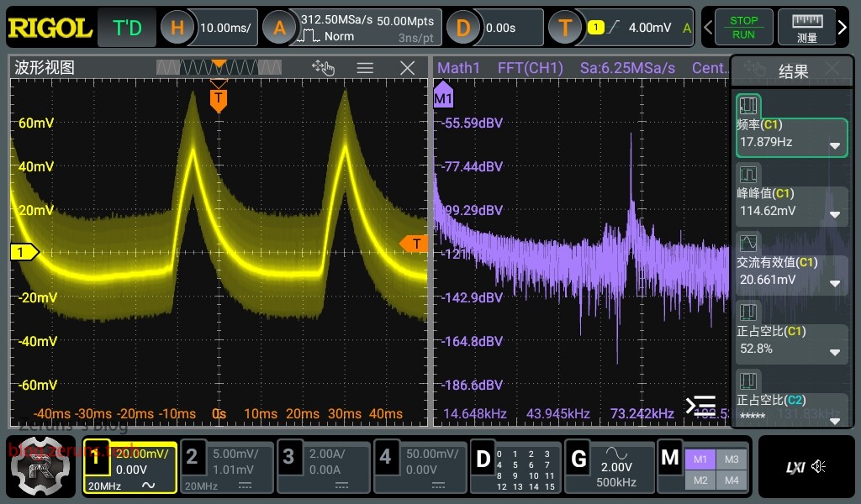The height and width of the screenshot is (504, 861).
Task: Select the M3 math channel tab
Action: point(732,459)
